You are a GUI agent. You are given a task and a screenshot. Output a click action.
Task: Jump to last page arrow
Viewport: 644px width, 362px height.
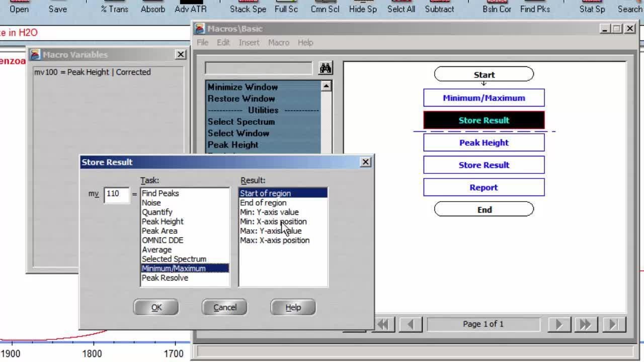pos(614,324)
